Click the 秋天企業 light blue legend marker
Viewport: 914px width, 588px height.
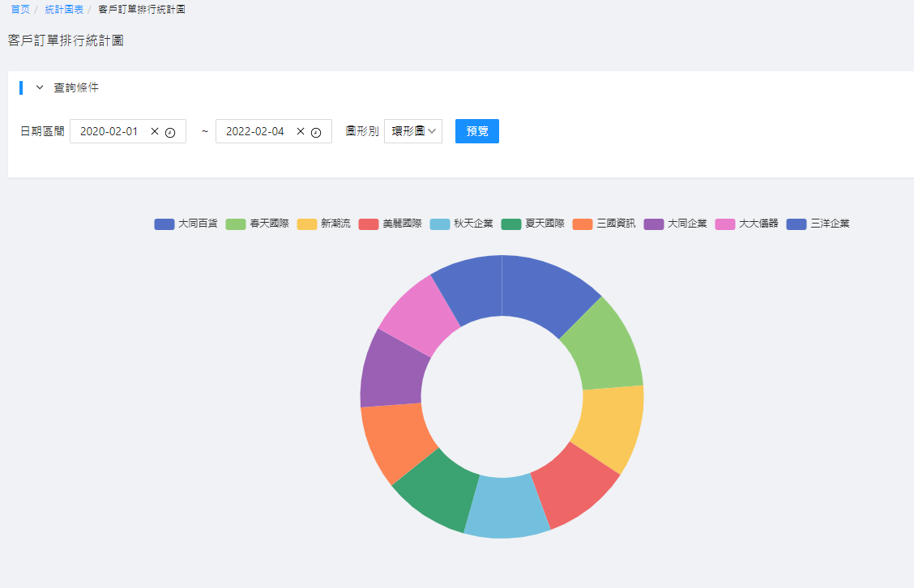440,224
